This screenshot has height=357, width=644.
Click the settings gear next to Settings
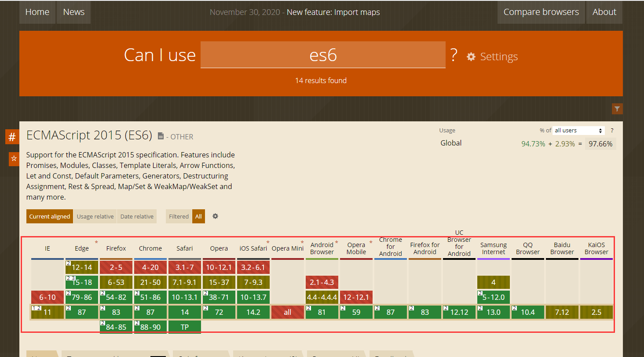pyautogui.click(x=471, y=57)
